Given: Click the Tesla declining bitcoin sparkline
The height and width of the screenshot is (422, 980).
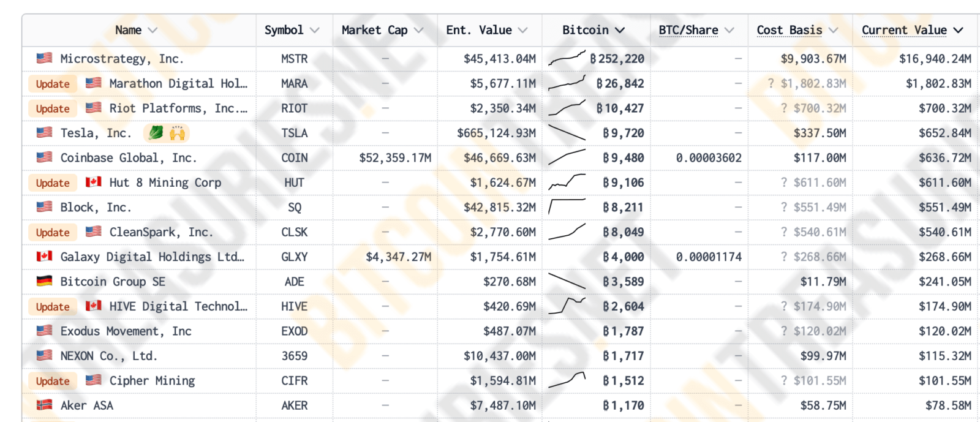Looking at the screenshot, I should pos(567,133).
